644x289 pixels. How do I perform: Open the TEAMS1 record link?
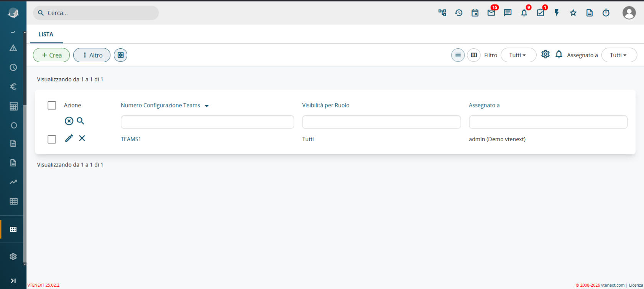click(x=131, y=139)
